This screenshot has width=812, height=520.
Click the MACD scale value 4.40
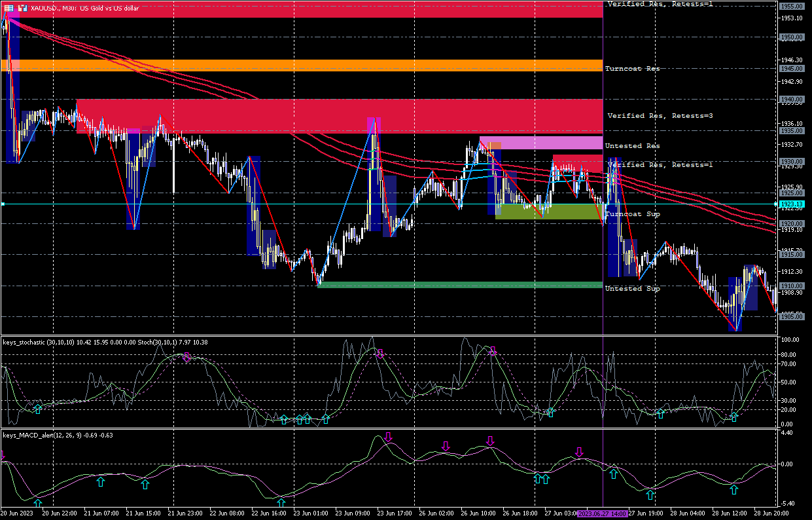pyautogui.click(x=788, y=433)
